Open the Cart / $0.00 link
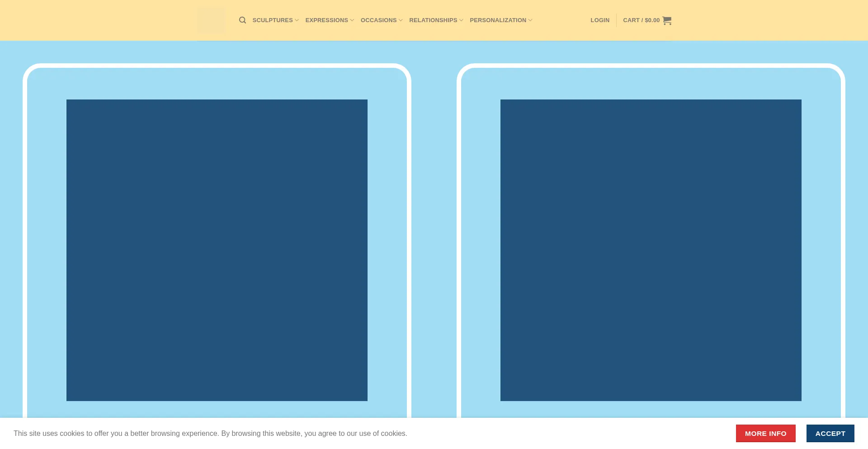This screenshot has height=449, width=868. [x=641, y=20]
